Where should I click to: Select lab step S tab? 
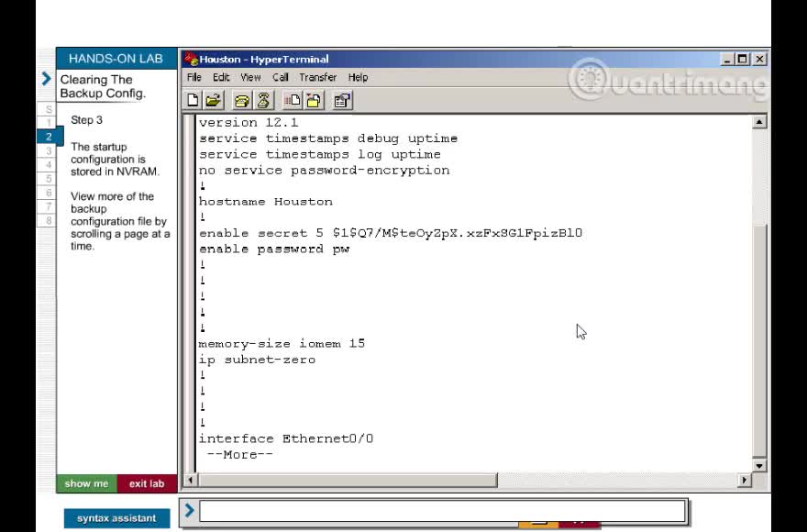click(47, 109)
